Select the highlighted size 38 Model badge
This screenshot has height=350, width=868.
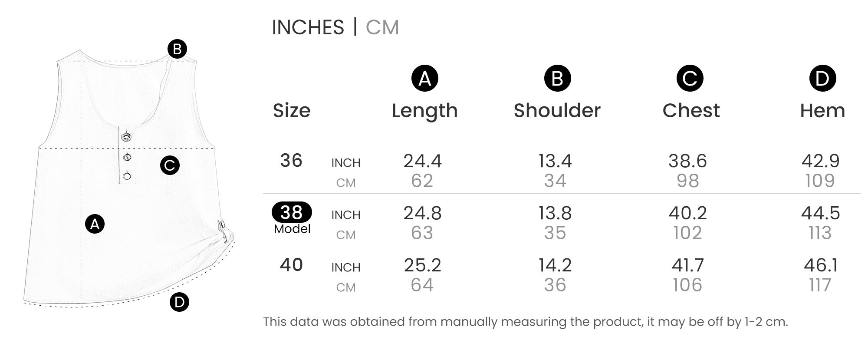pyautogui.click(x=292, y=212)
